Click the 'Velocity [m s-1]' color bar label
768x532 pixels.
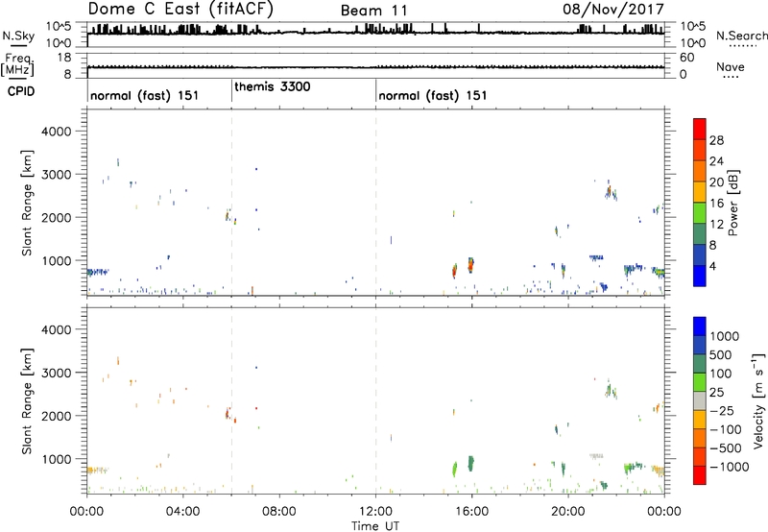(x=758, y=400)
